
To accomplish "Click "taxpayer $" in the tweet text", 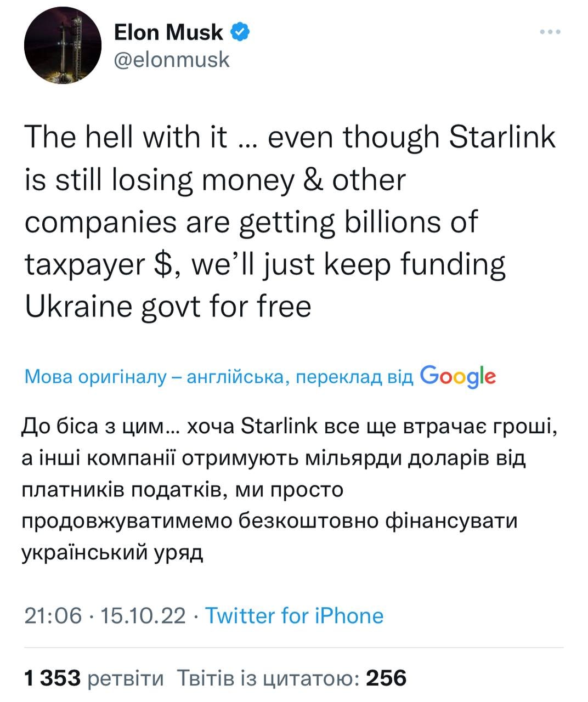I will pyautogui.click(x=98, y=264).
